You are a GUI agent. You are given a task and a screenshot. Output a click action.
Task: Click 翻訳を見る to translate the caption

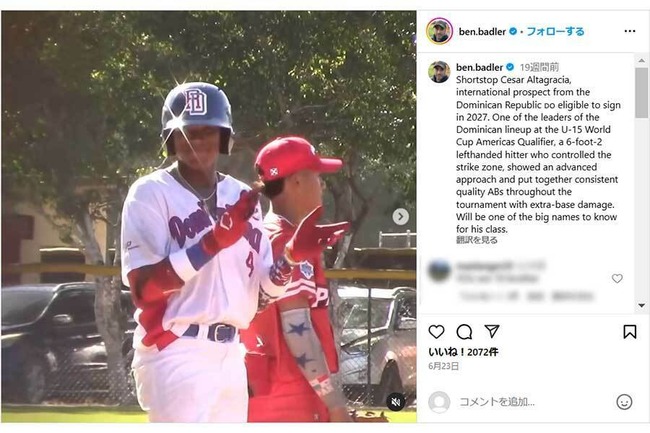476,240
